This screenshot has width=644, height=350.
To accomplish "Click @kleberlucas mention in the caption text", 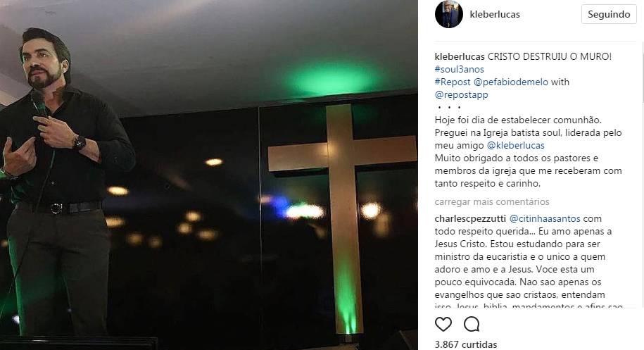I will (x=515, y=145).
